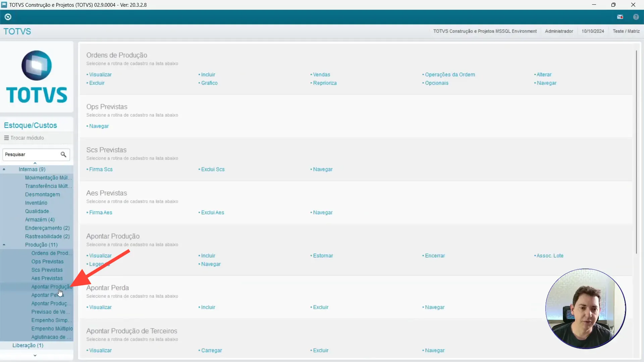Click Visualizar under Ordens de Produção

point(100,74)
